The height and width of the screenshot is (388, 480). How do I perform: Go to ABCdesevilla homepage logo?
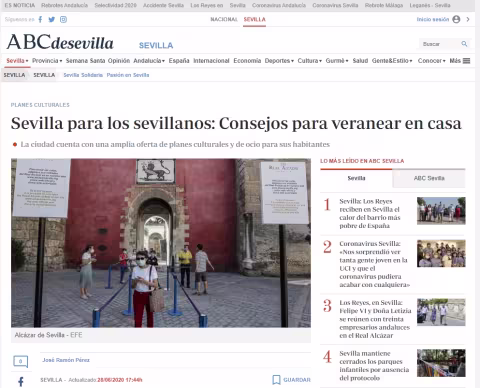click(60, 42)
